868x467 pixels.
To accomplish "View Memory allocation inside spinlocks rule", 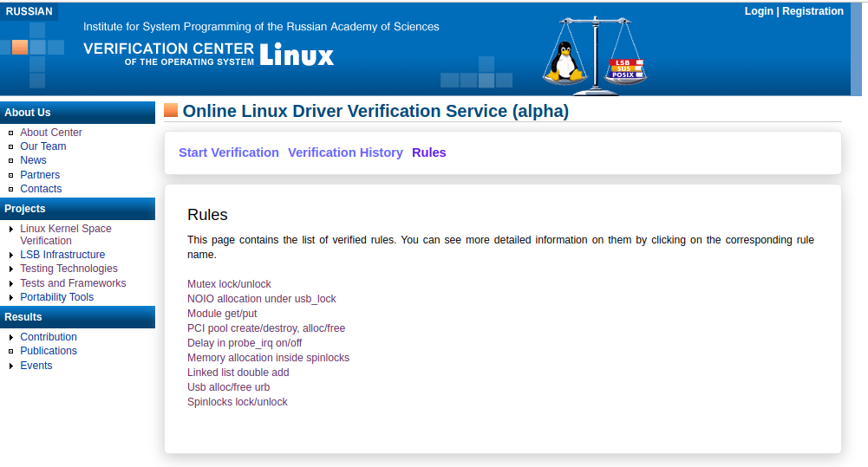I will 269,358.
